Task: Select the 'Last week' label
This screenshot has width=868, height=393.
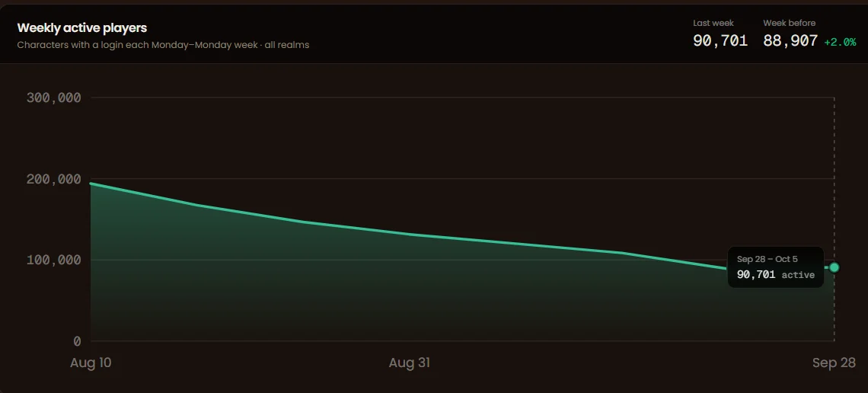Action: [x=713, y=24]
